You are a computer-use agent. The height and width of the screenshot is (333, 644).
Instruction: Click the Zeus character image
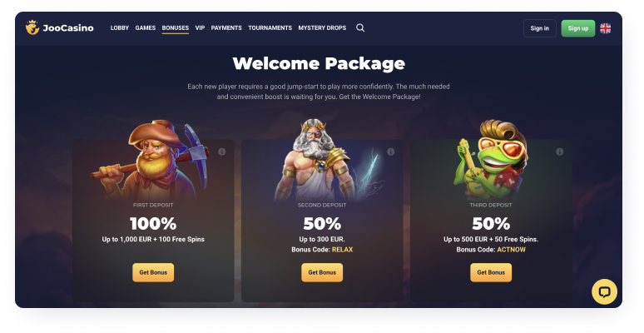[324, 161]
